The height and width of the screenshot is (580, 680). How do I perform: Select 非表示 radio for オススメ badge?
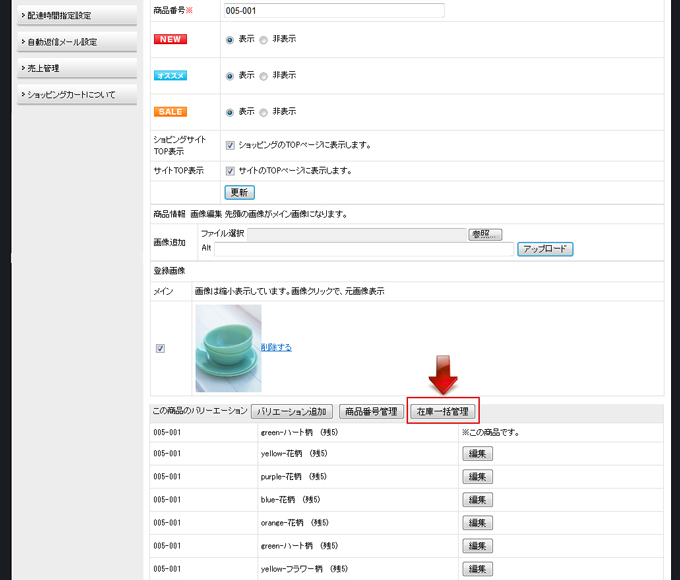coord(264,76)
